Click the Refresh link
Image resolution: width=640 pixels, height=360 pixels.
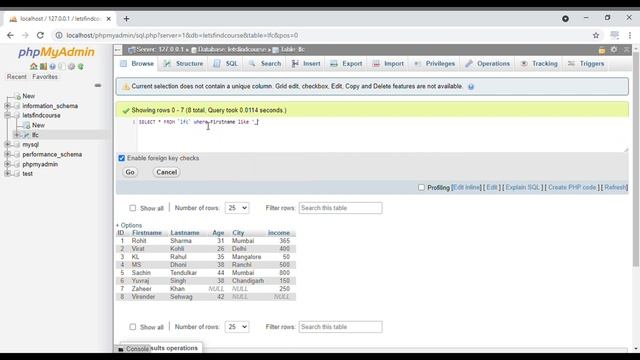615,187
